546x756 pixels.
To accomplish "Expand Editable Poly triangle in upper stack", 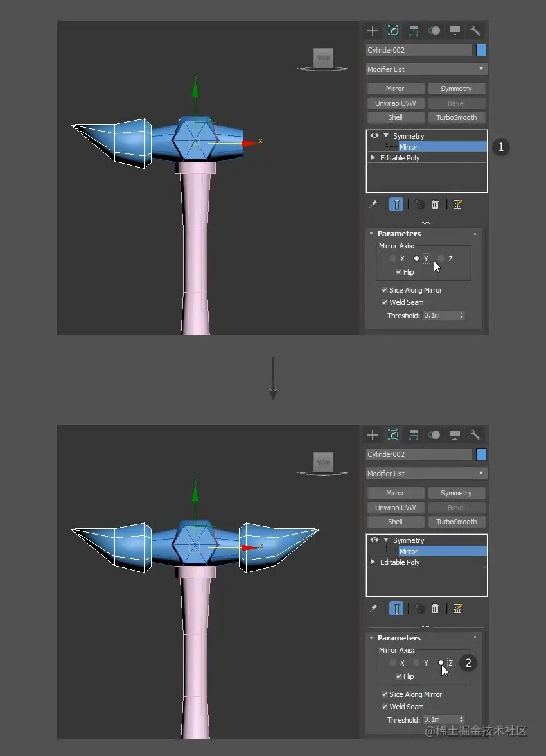I will [x=373, y=158].
